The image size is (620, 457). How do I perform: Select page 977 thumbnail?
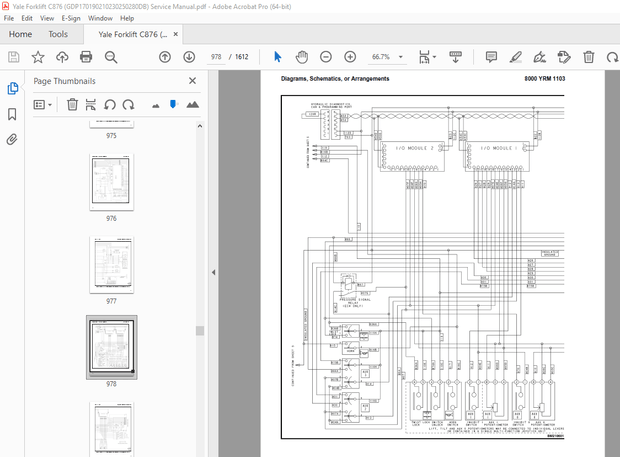[112, 265]
